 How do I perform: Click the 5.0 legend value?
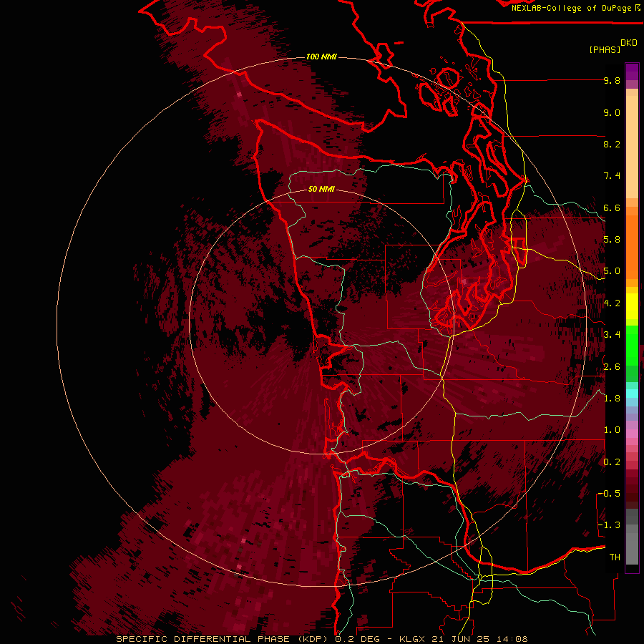612,271
